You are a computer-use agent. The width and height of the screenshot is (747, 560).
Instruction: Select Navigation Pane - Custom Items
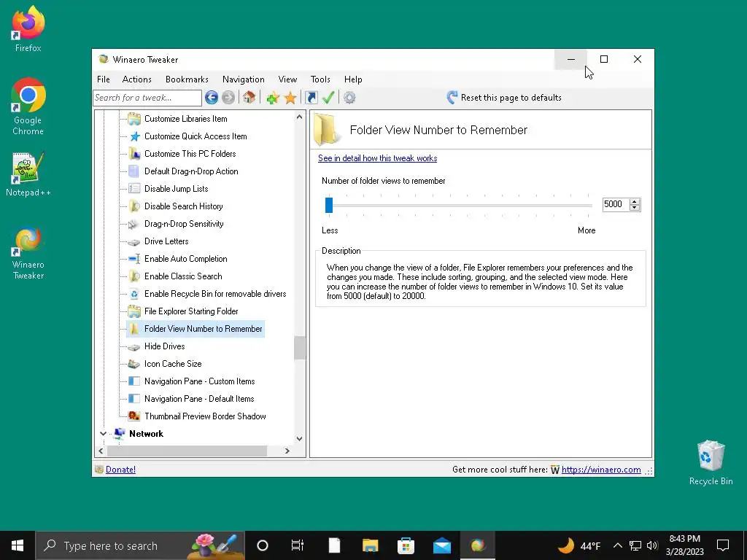click(x=199, y=381)
